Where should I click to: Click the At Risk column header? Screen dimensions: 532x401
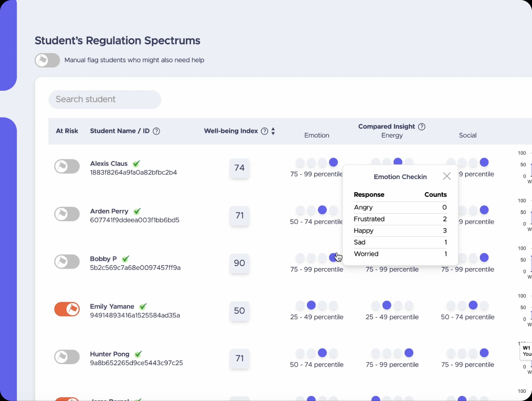click(x=67, y=131)
